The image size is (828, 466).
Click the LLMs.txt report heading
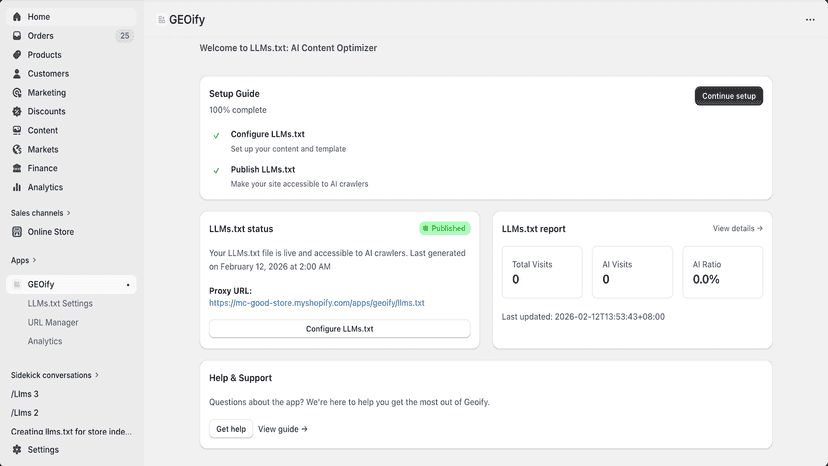[533, 229]
